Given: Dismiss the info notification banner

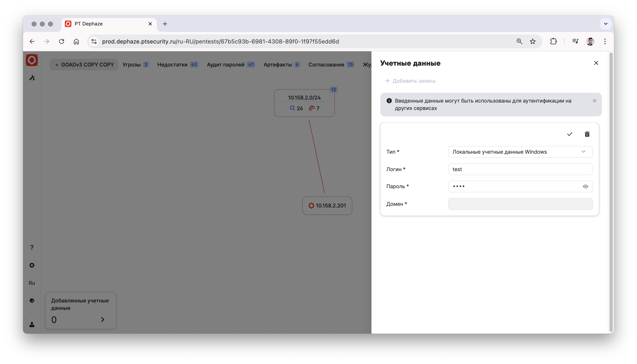Looking at the screenshot, I should point(595,101).
